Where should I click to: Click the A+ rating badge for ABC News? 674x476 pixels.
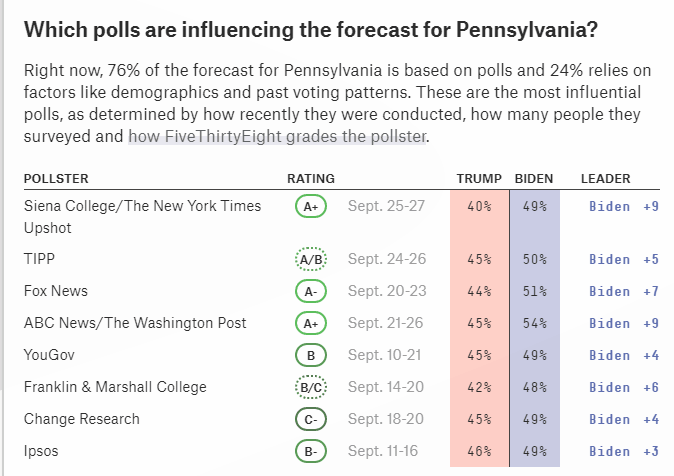coord(311,323)
